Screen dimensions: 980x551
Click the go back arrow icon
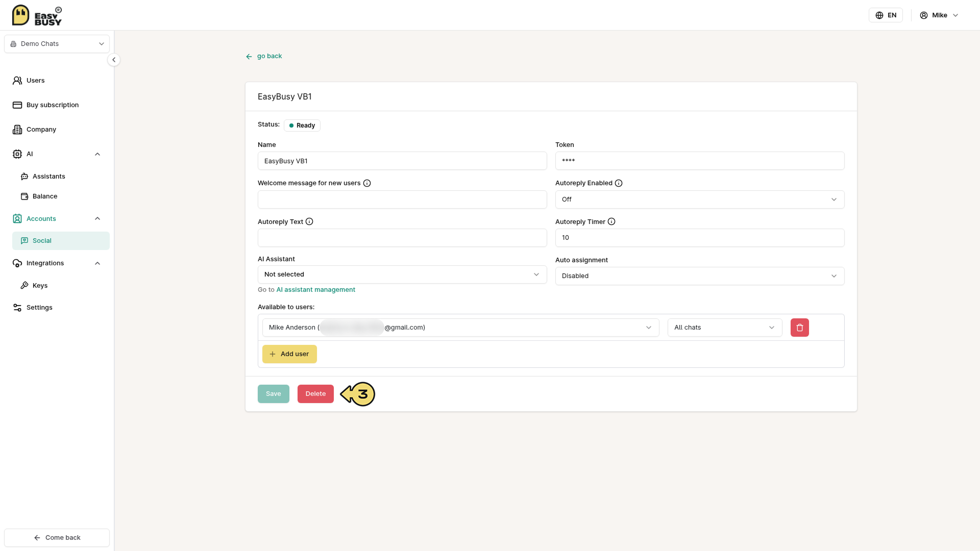(x=249, y=57)
